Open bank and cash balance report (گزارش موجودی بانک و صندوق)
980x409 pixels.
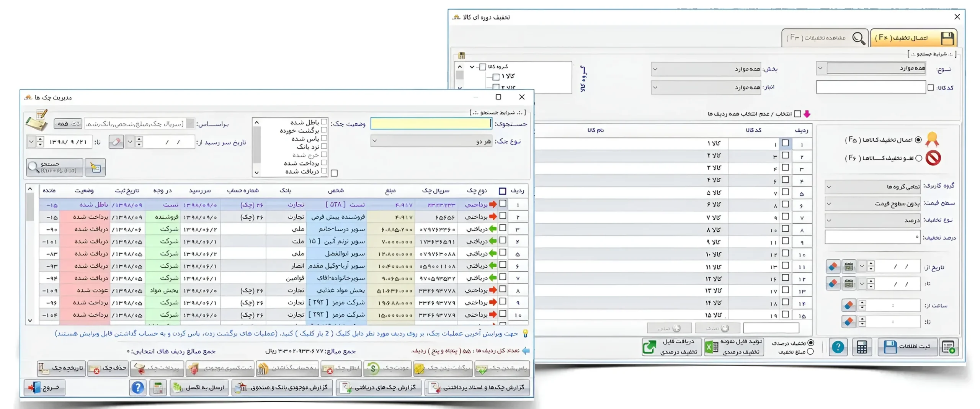pos(282,388)
